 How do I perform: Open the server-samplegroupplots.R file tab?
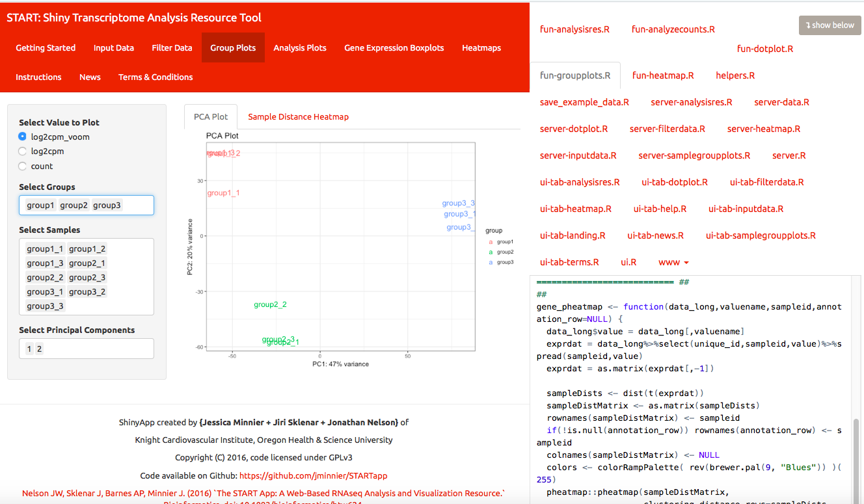point(694,155)
